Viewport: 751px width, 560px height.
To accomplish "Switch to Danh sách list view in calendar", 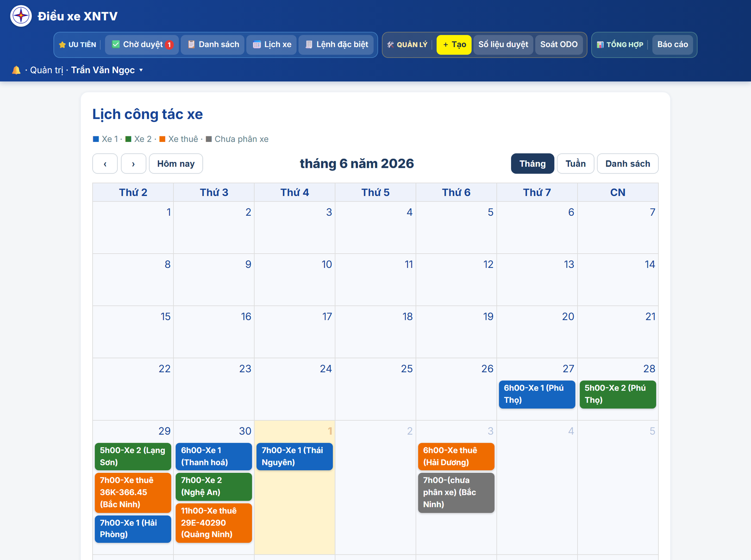I will 628,164.
